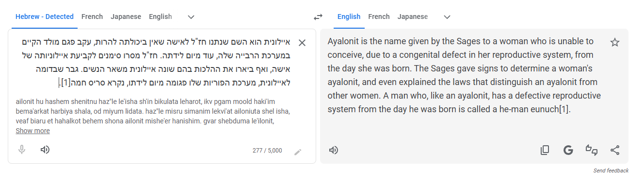This screenshot has width=644, height=188.
Task: Expand the source language list
Action: point(191,17)
